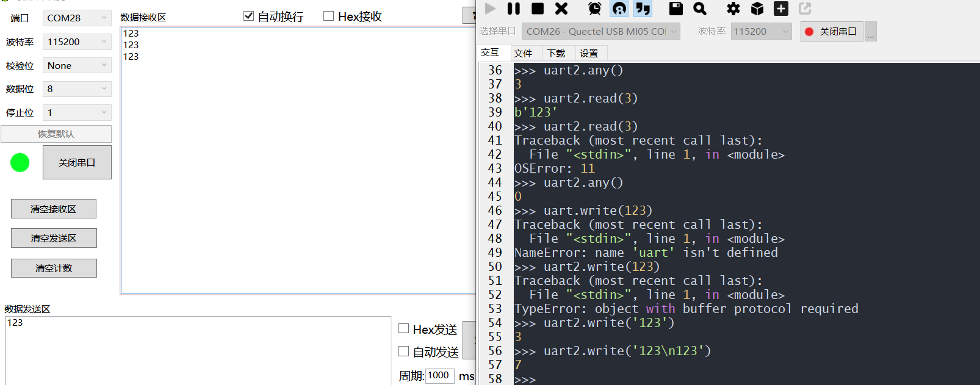Click the pause icon in the toolbar
The image size is (980, 385).
click(x=514, y=9)
